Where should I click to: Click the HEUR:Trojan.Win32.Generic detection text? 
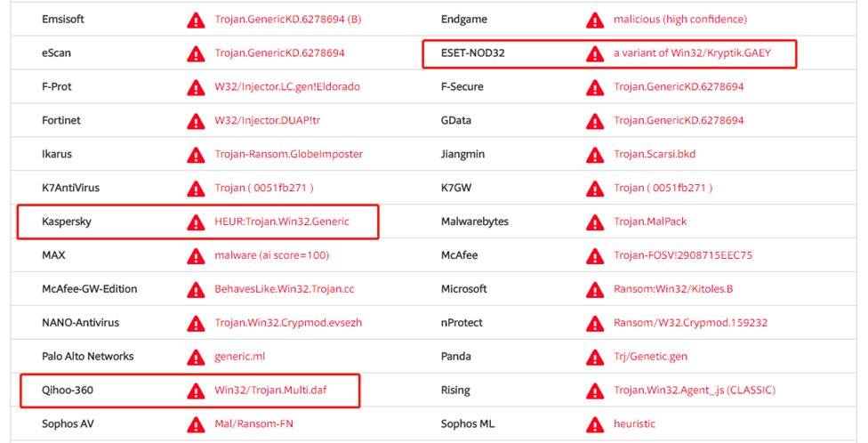(x=282, y=221)
